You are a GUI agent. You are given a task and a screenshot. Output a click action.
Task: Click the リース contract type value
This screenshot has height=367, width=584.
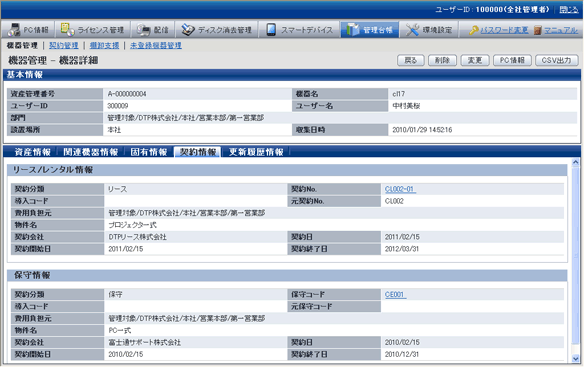coord(117,189)
